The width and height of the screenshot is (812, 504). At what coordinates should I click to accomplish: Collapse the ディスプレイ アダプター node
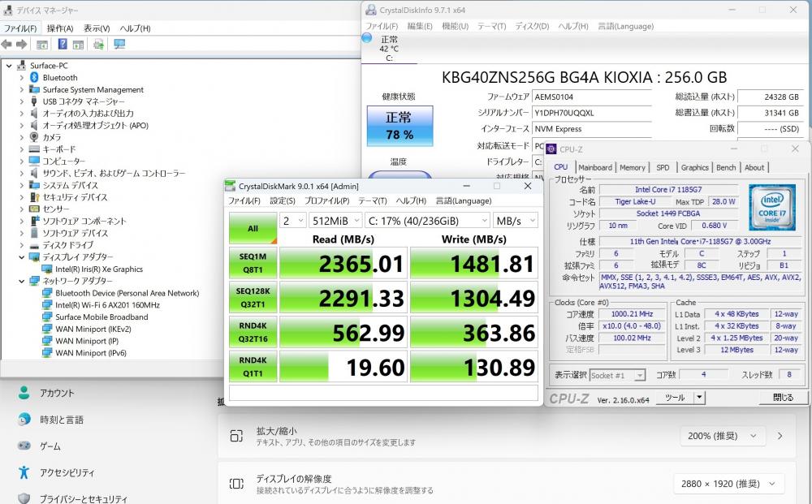pos(21,257)
